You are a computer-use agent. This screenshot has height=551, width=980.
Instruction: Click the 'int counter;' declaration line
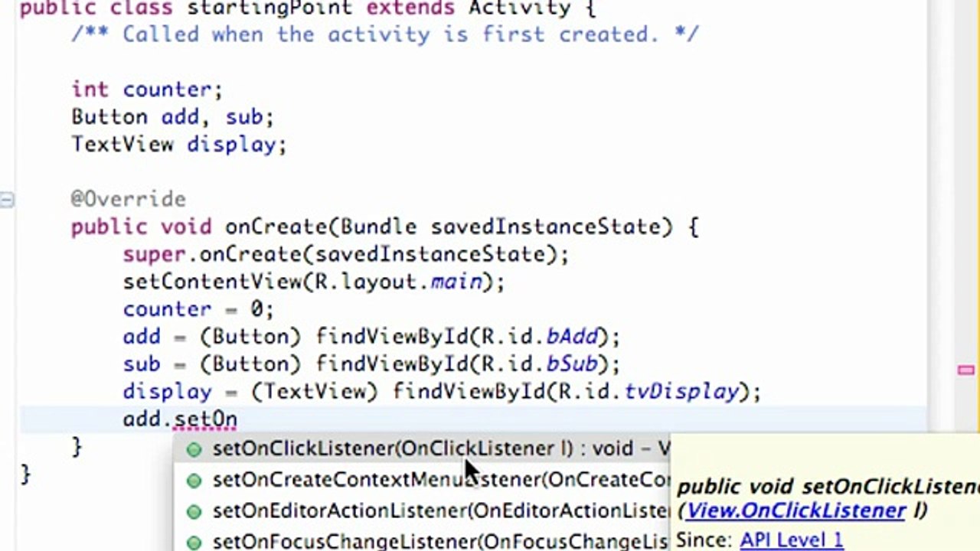click(x=147, y=90)
